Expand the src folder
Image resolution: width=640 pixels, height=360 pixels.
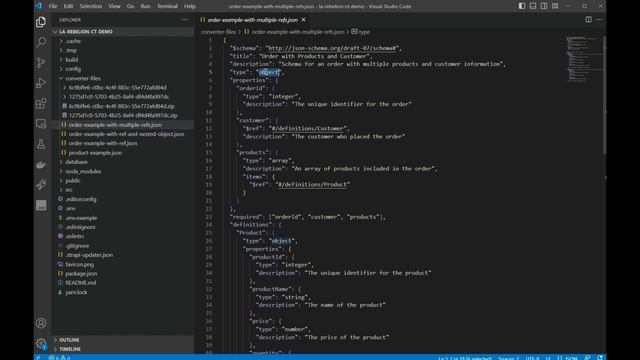point(123,190)
